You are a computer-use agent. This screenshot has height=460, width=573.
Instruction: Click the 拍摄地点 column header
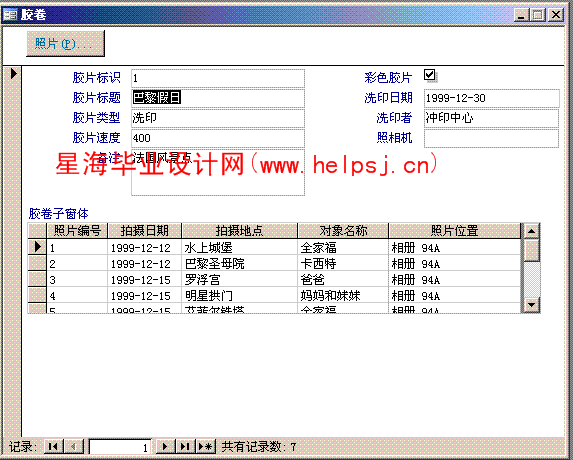pos(239,231)
